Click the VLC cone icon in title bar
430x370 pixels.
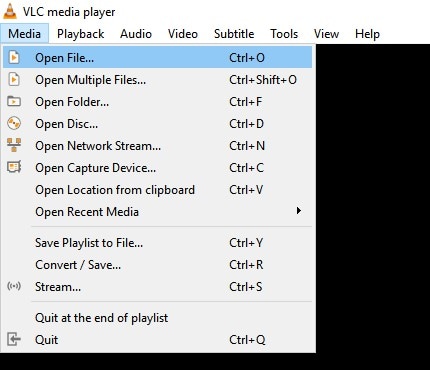pos(10,11)
